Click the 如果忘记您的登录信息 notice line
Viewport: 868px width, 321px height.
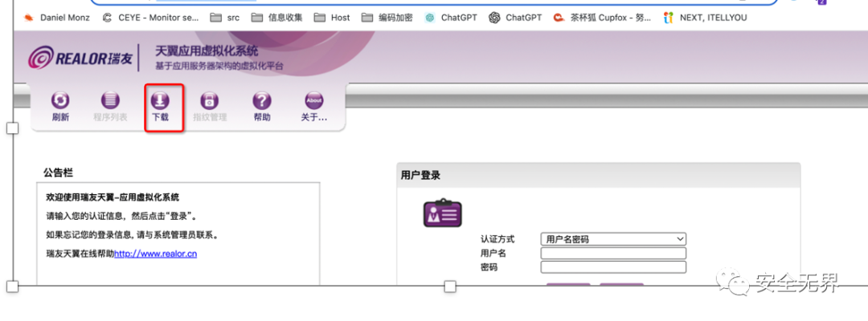[133, 235]
